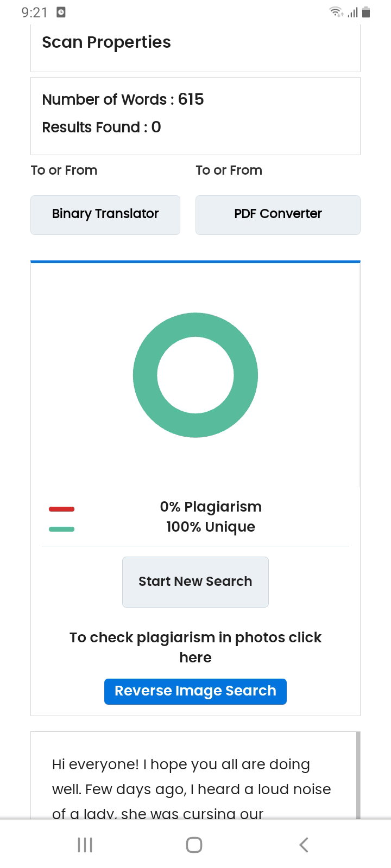Image resolution: width=391 pixels, height=868 pixels.
Task: Open the Binary Translator tool
Action: [x=105, y=215]
